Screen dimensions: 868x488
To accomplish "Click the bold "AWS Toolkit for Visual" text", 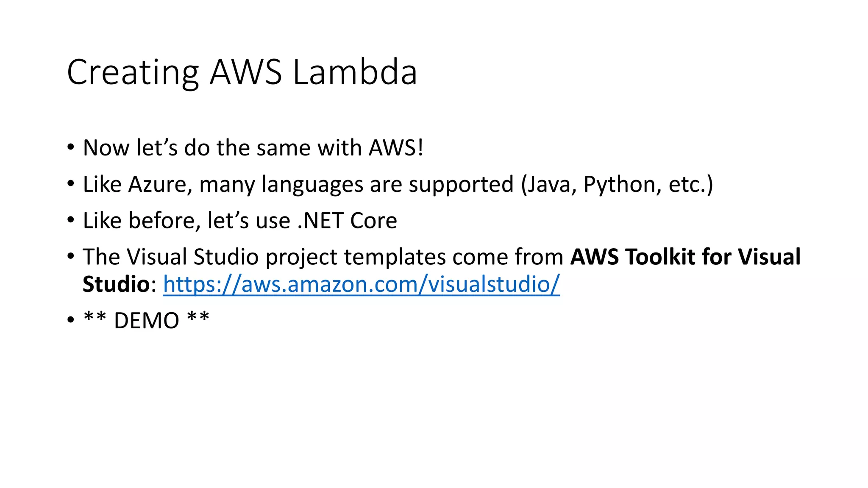I will (685, 257).
